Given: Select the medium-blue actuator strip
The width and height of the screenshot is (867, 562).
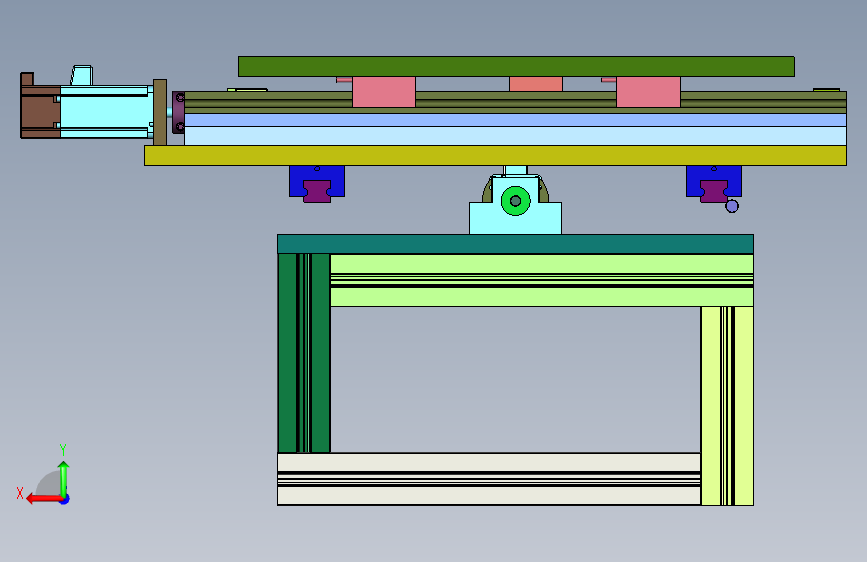Looking at the screenshot, I should [x=515, y=120].
